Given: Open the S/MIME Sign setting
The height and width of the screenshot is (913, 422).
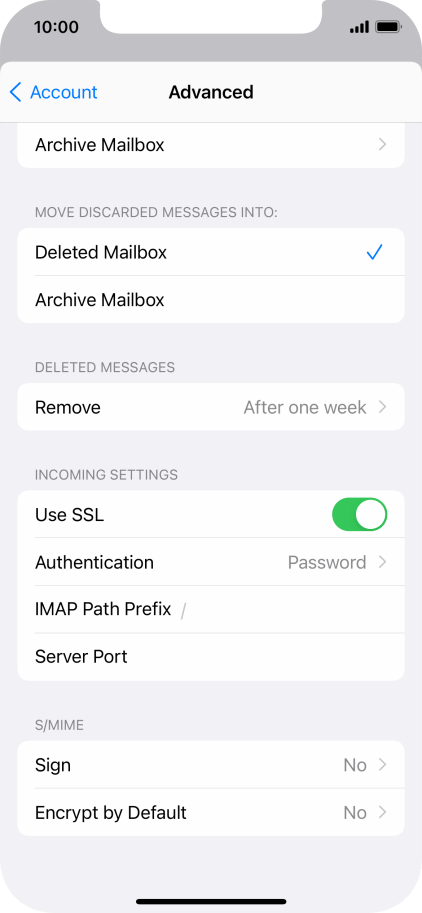Looking at the screenshot, I should [x=211, y=765].
